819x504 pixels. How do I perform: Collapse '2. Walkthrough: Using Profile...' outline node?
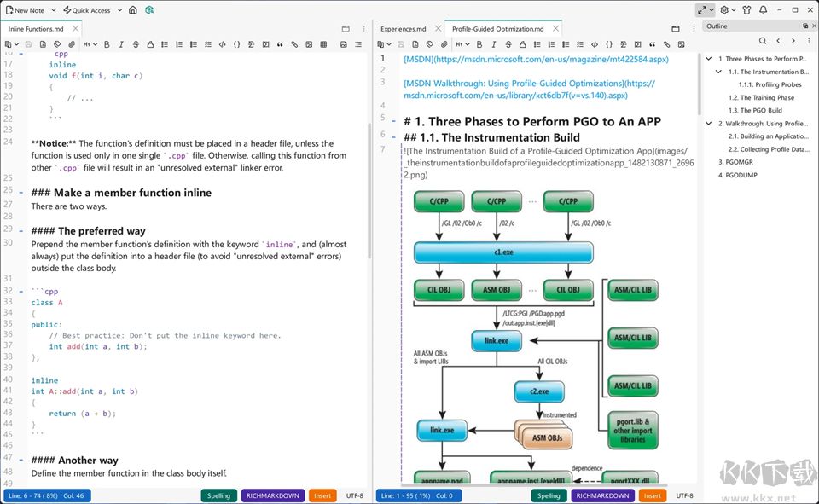click(709, 124)
